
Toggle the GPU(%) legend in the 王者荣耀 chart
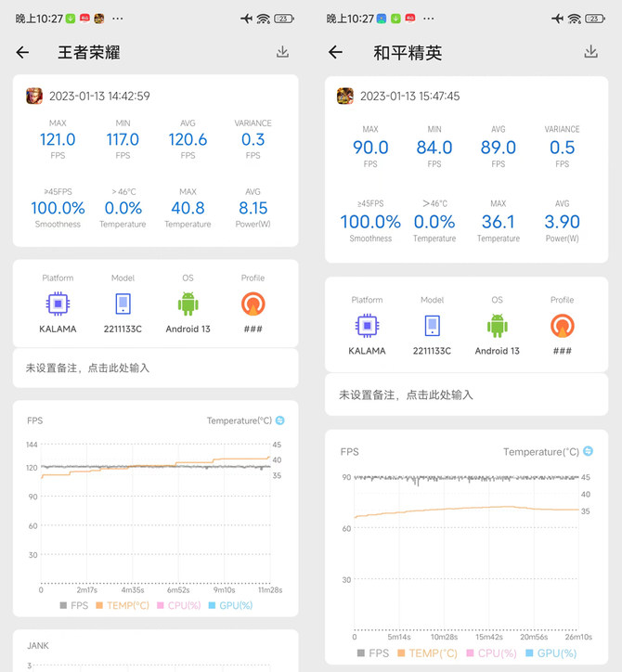230,605
